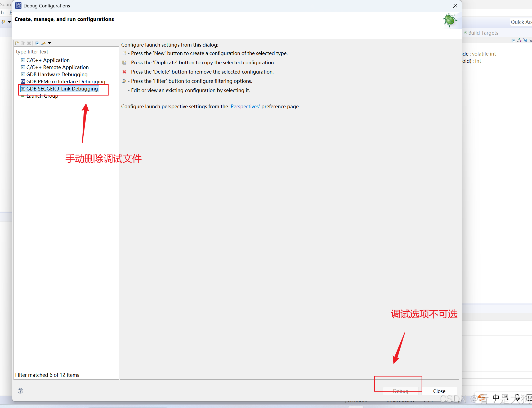This screenshot has height=408, width=532.
Task: Click the outline collapse all icon
Action: click(513, 40)
